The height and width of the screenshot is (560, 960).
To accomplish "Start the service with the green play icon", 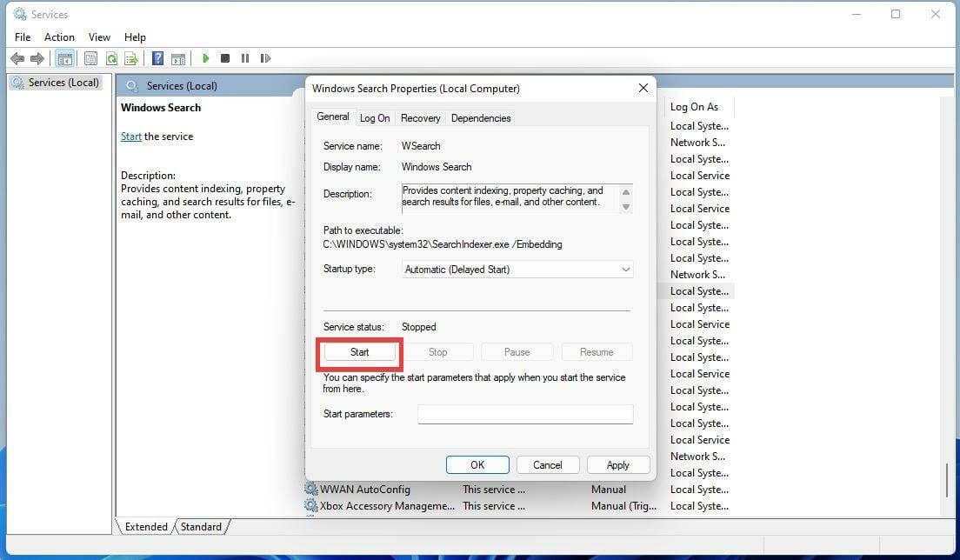I will tap(206, 58).
